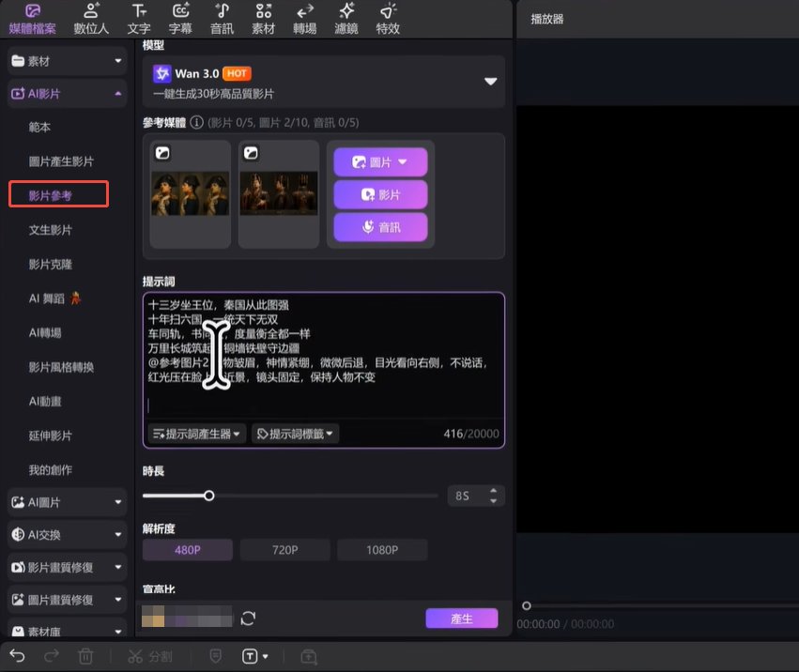Select 影片風格轉換 in the sidebar
Screen dimensions: 799x672
click(61, 367)
